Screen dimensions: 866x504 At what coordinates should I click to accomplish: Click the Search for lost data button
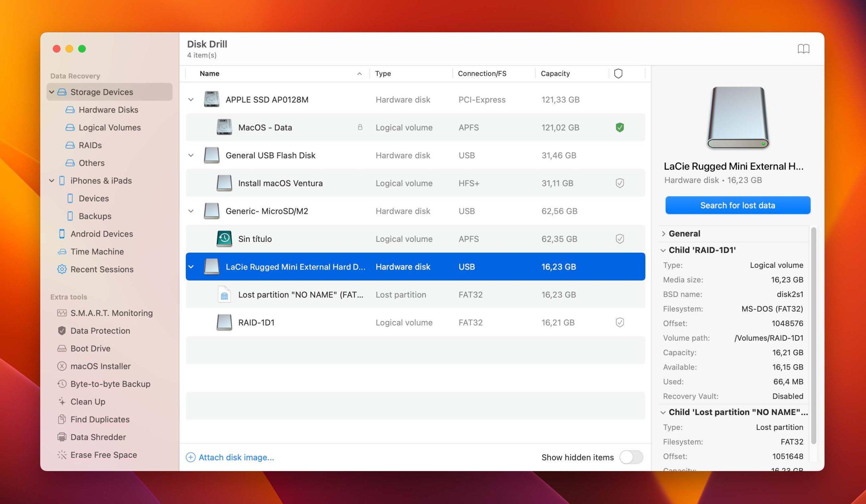(x=737, y=205)
